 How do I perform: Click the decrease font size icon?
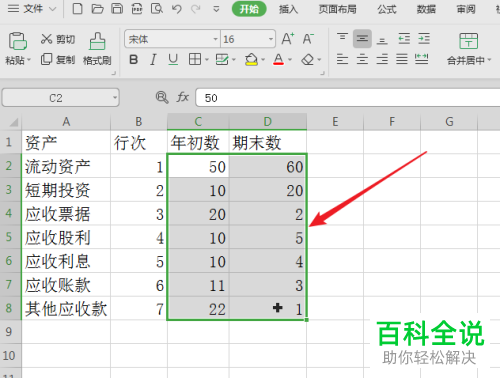pyautogui.click(x=308, y=39)
